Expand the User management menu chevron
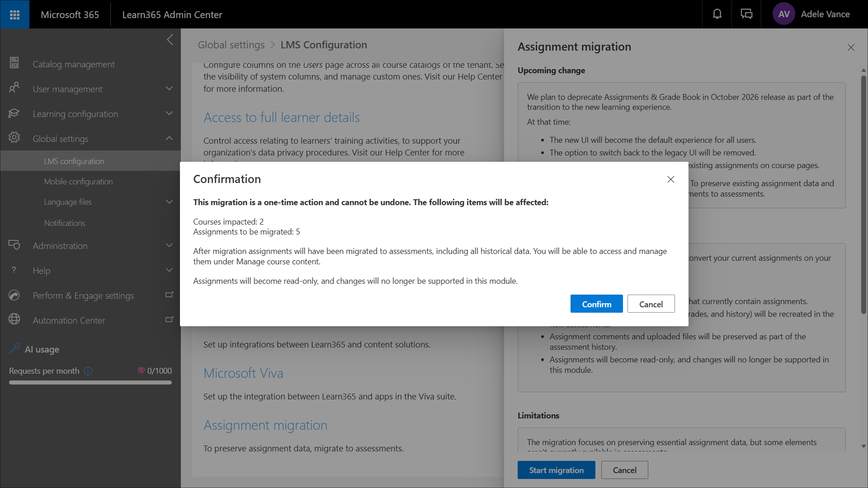 (x=169, y=89)
